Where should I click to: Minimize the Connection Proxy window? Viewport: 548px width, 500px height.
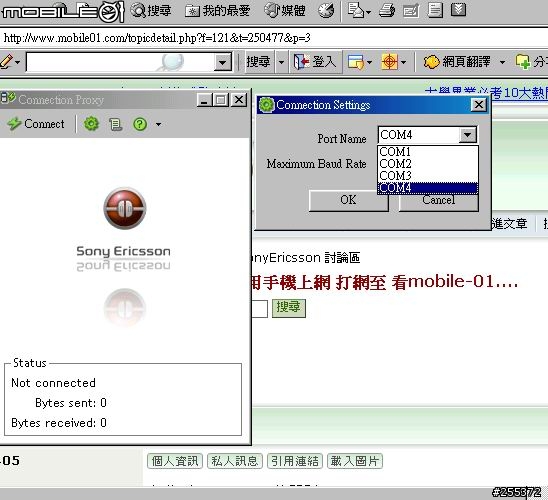tap(204, 100)
